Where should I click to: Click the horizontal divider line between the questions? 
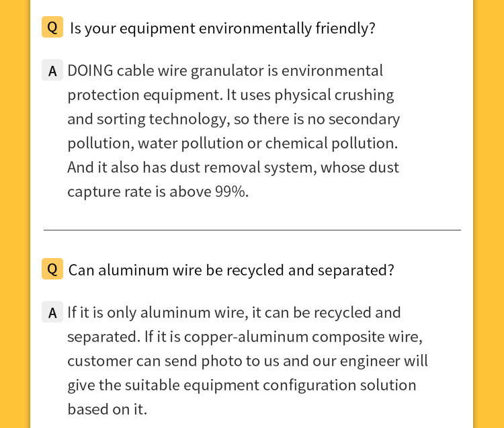pyautogui.click(x=252, y=230)
